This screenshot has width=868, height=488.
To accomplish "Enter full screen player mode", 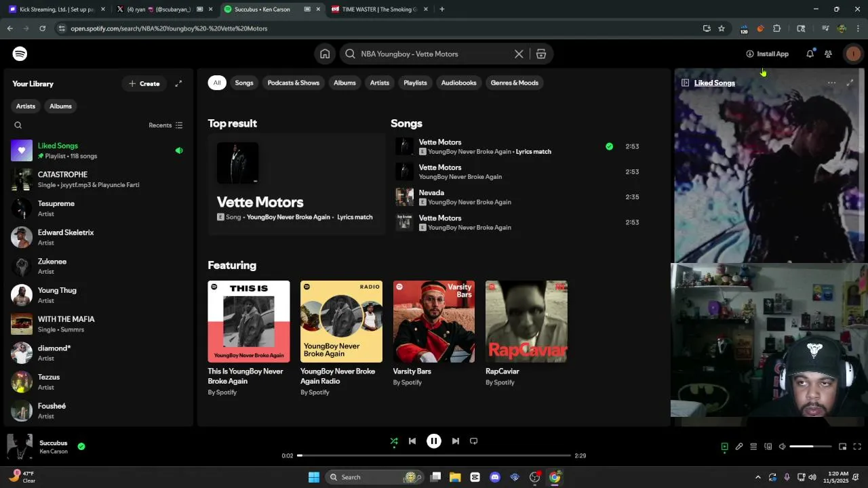I will coord(857,447).
